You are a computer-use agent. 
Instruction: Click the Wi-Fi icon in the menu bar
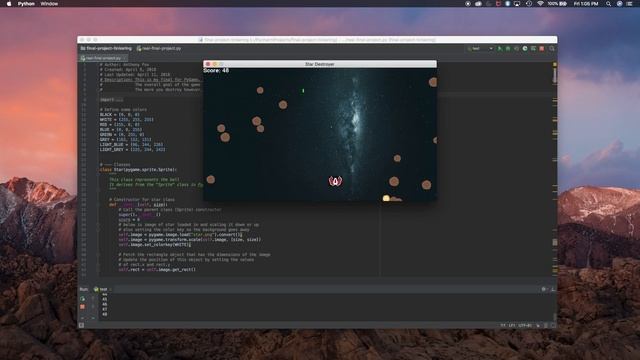[540, 4]
